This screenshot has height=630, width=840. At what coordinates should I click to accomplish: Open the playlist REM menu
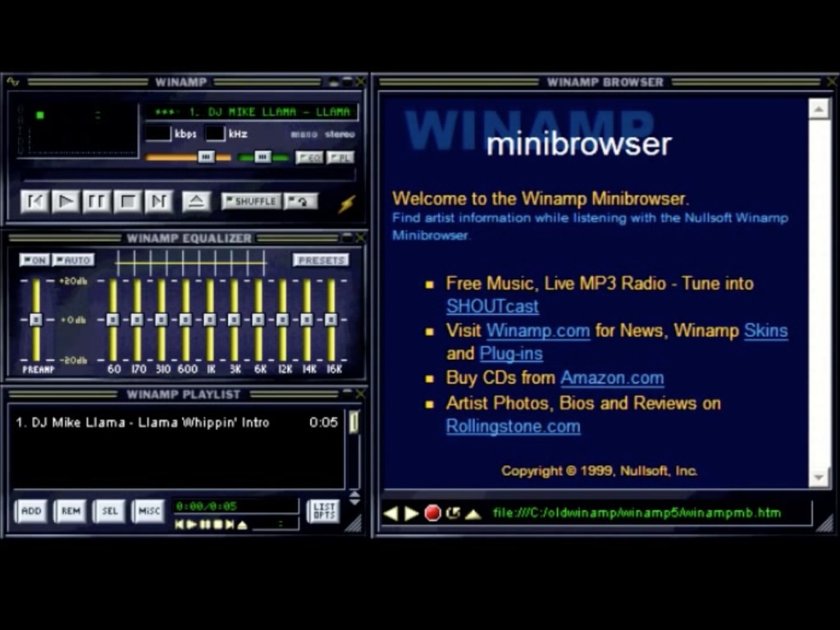coord(71,511)
